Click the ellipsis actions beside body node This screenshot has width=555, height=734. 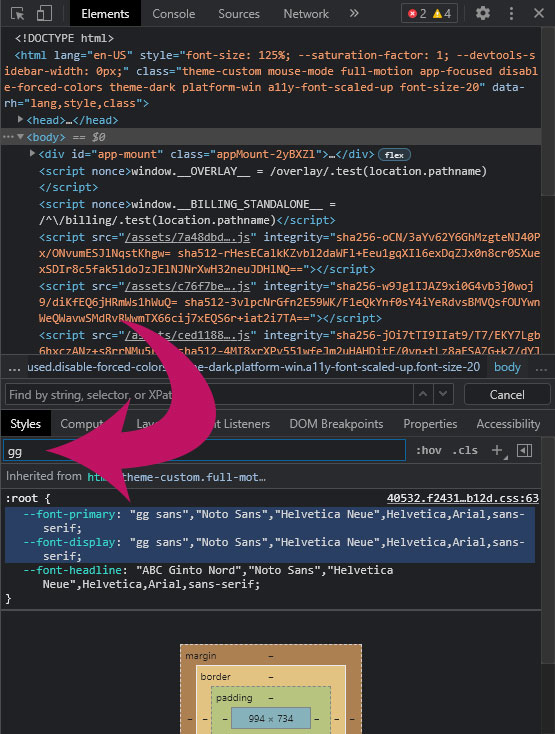(x=8, y=137)
